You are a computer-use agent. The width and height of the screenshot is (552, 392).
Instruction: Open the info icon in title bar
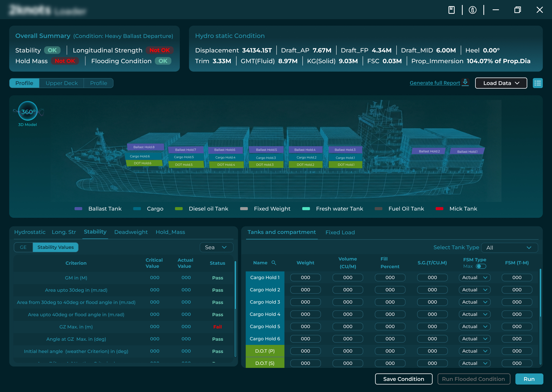pyautogui.click(x=472, y=10)
